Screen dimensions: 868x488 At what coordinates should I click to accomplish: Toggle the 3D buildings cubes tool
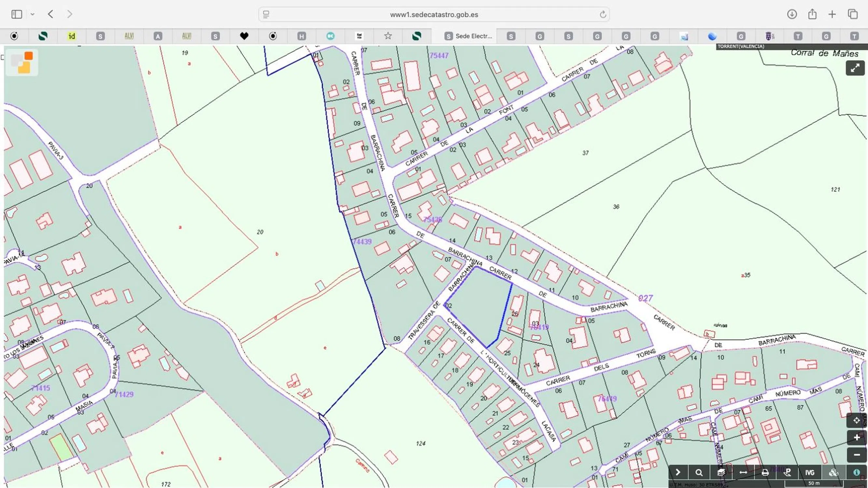coord(833,472)
